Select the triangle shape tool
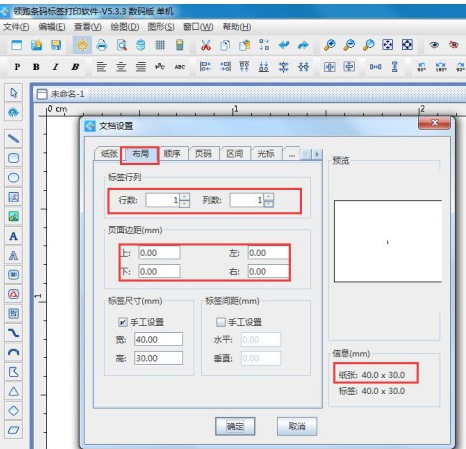This screenshot has width=466, height=449. [x=13, y=391]
